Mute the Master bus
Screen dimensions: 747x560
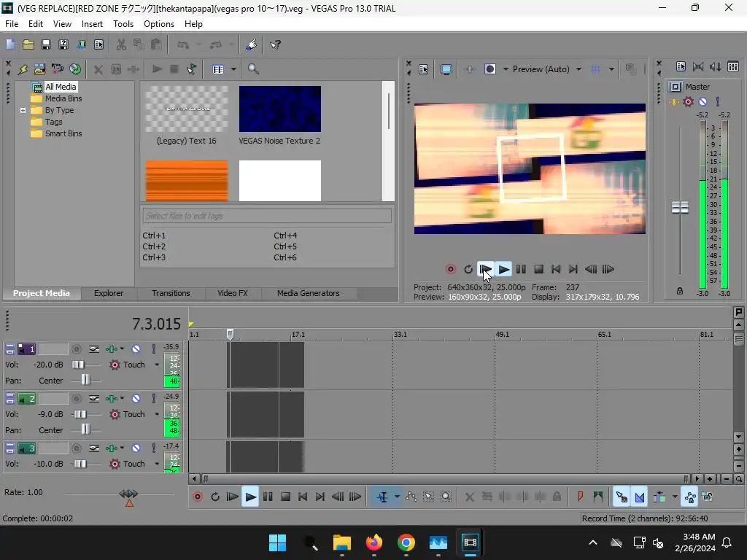click(703, 101)
